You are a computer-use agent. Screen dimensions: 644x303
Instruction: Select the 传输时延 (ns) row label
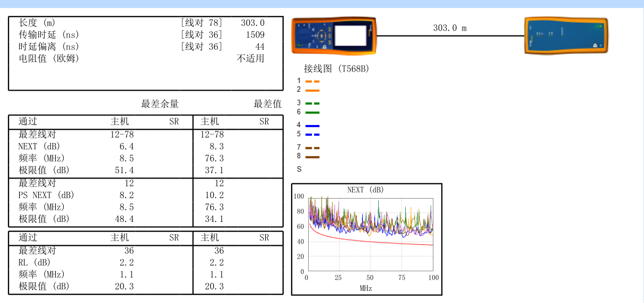(x=49, y=34)
